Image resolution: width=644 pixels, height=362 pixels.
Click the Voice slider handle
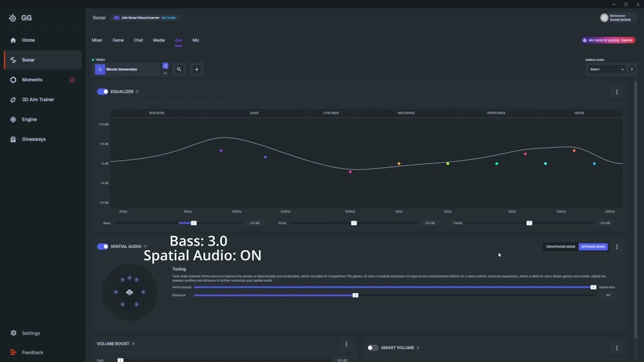pyautogui.click(x=354, y=223)
